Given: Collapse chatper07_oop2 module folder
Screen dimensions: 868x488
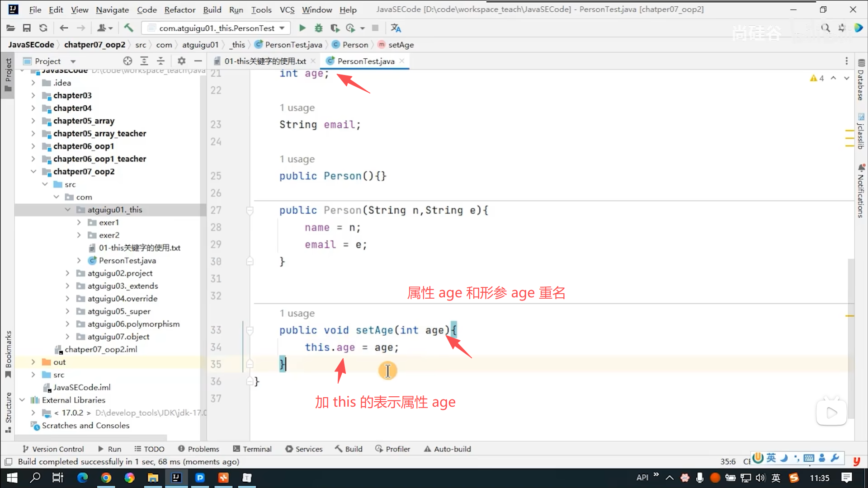Looking at the screenshot, I should click(x=33, y=171).
